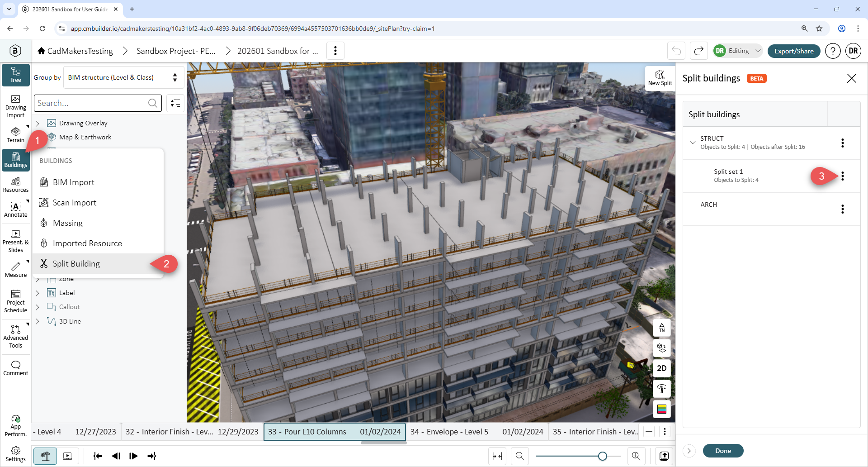Open the DR user profile avatar
Viewport: 868px width, 467px height.
854,51
